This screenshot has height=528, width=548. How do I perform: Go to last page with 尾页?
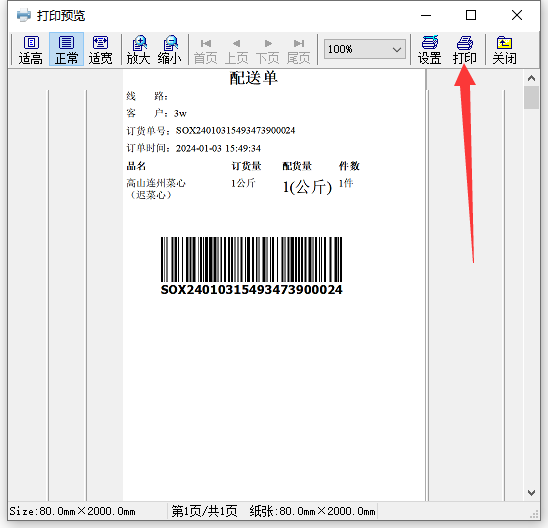click(x=298, y=51)
